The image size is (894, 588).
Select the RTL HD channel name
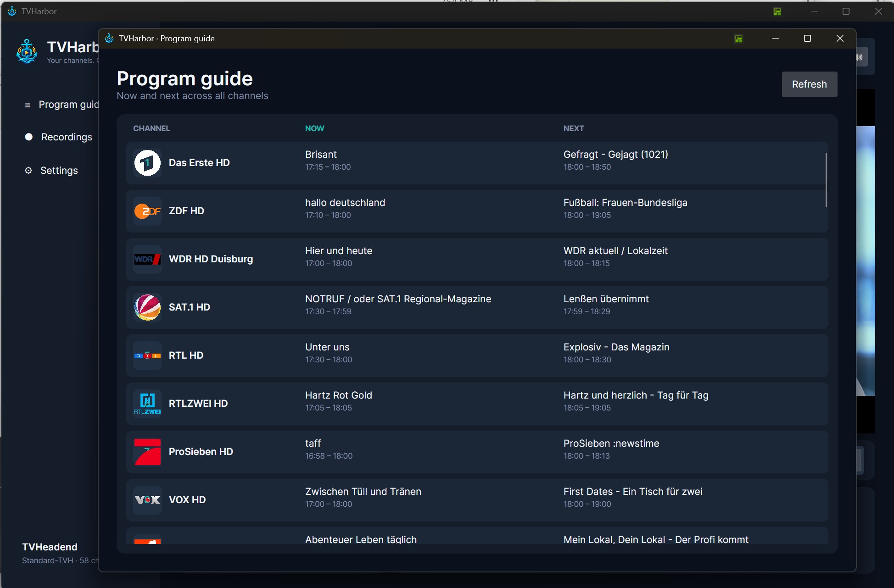click(186, 355)
